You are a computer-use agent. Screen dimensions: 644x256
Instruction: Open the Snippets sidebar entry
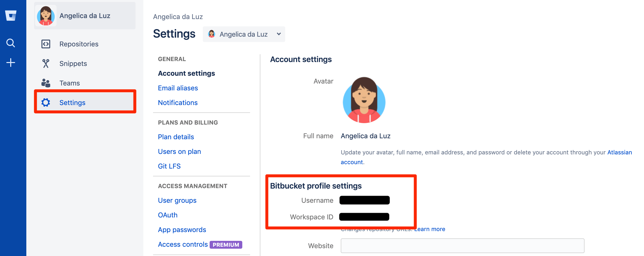(x=73, y=63)
